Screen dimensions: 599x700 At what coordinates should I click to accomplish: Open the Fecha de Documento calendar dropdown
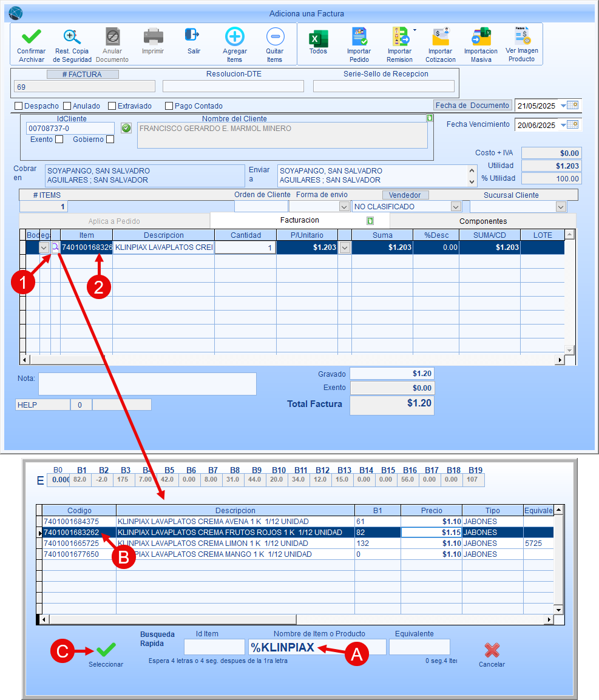(569, 106)
